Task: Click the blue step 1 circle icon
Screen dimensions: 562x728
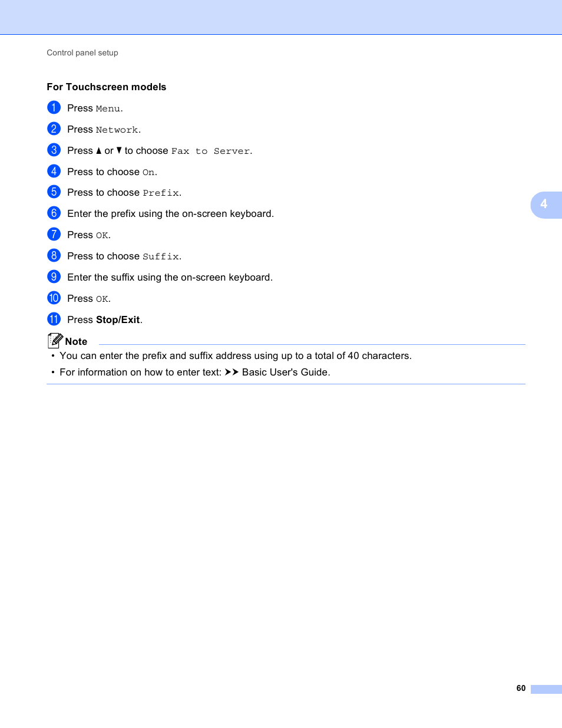Action: (x=54, y=107)
